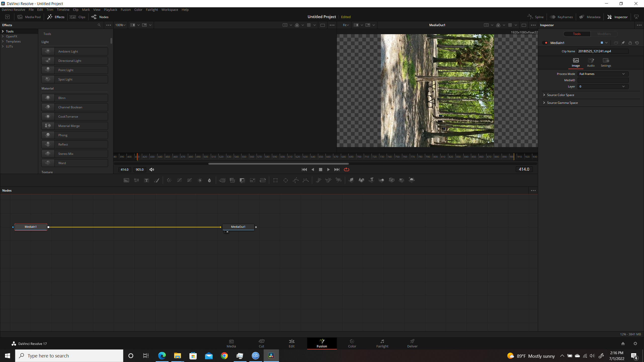Open Chrome from the Windows taskbar
The height and width of the screenshot is (362, 644).
[x=224, y=355]
